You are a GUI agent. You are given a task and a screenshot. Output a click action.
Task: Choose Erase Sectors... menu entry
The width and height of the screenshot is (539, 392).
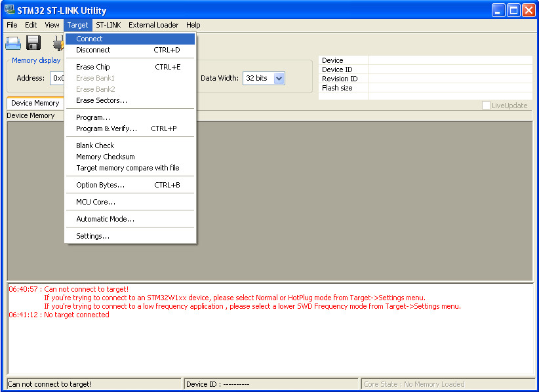coord(130,100)
